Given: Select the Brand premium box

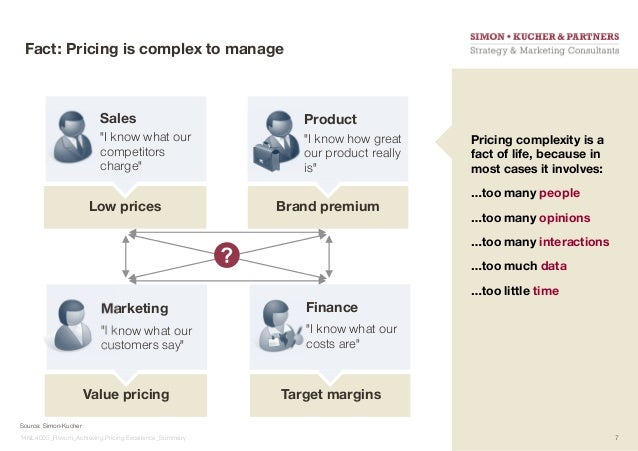Looking at the screenshot, I should [x=328, y=207].
